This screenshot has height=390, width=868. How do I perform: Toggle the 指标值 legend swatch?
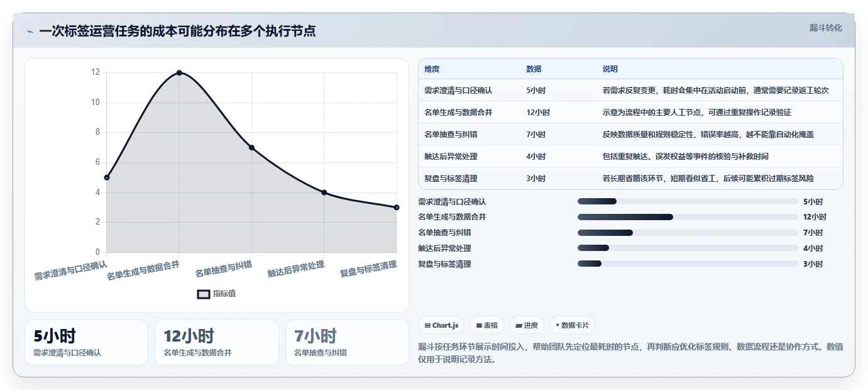(x=204, y=294)
